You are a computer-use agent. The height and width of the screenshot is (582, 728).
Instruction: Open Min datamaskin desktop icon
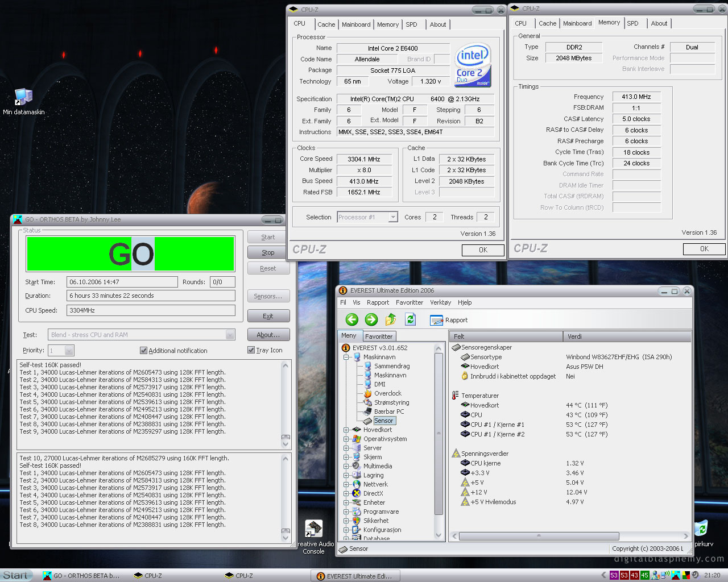[x=23, y=101]
